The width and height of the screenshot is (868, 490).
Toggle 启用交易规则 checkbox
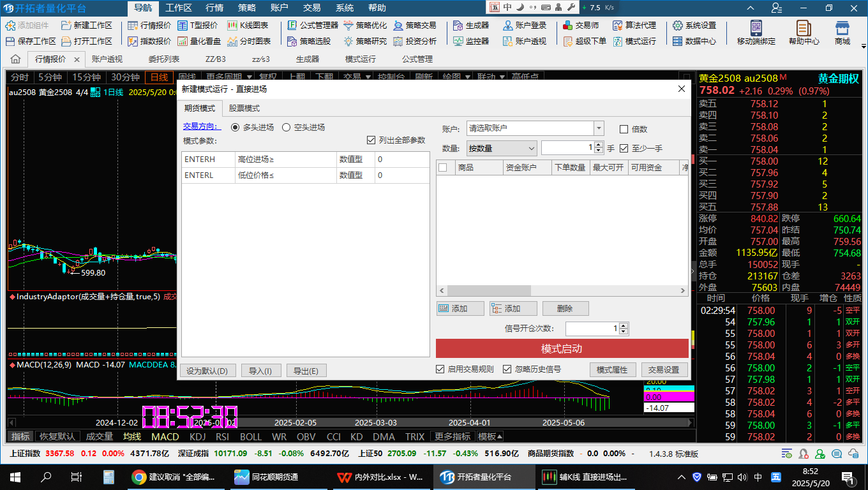[x=440, y=369]
